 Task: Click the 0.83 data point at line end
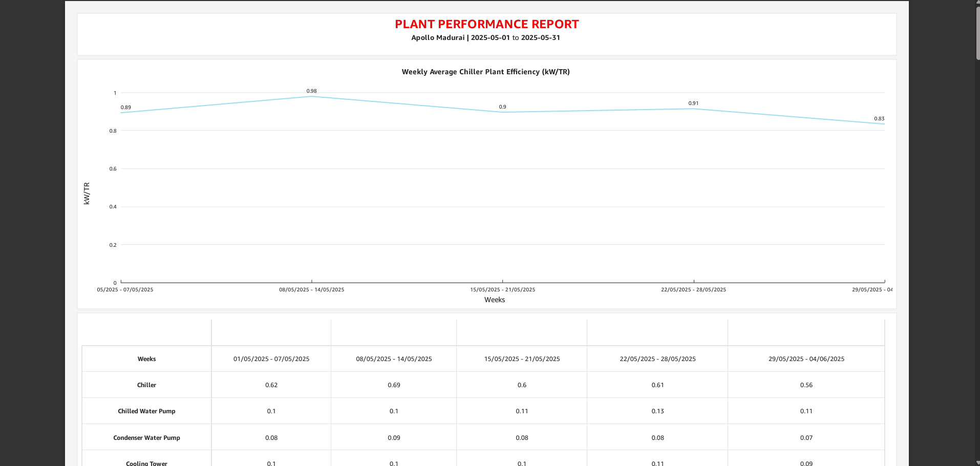coord(883,123)
